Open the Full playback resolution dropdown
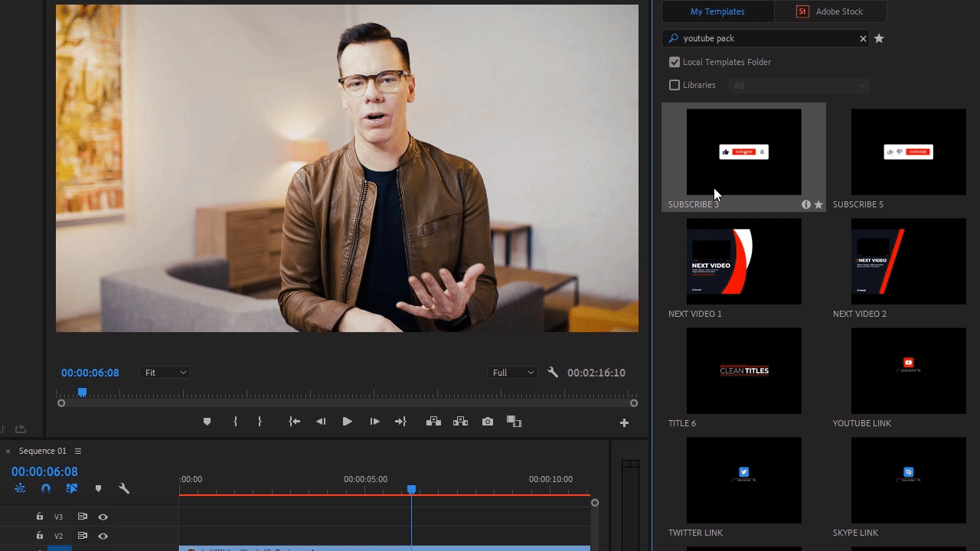This screenshot has width=980, height=551. (x=511, y=373)
